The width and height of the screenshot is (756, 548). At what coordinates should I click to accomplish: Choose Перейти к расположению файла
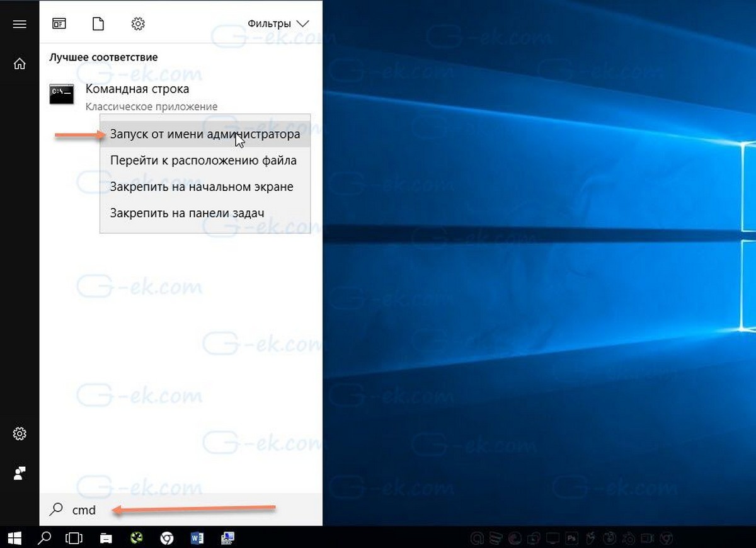pyautogui.click(x=205, y=161)
